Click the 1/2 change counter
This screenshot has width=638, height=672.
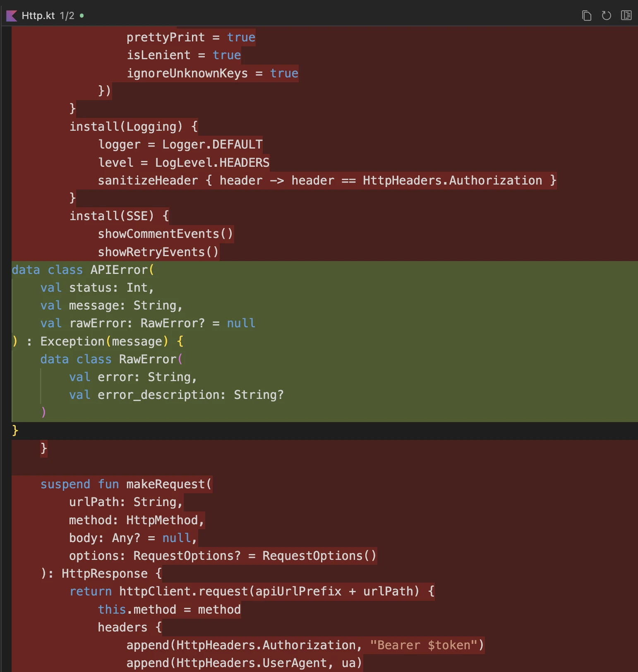[x=67, y=16]
